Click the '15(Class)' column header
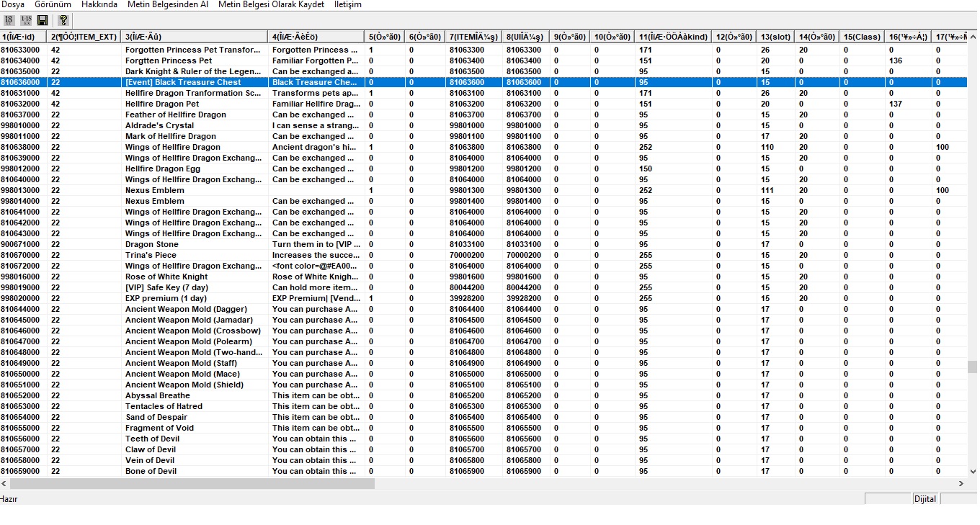 863,37
